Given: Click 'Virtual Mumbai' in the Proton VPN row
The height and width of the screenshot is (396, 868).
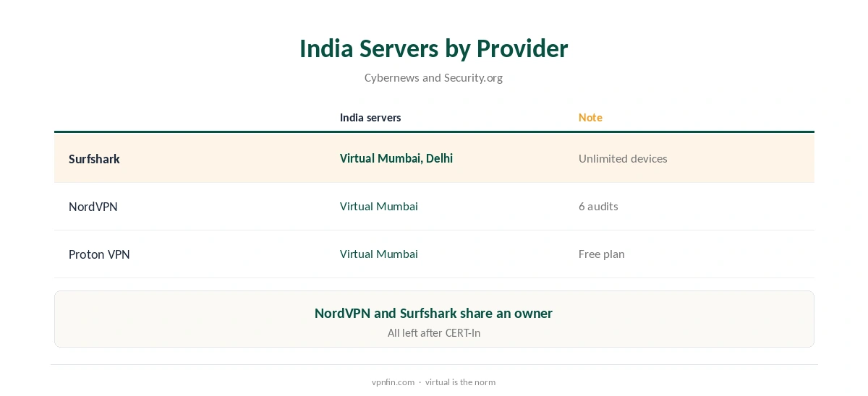Looking at the screenshot, I should (379, 254).
